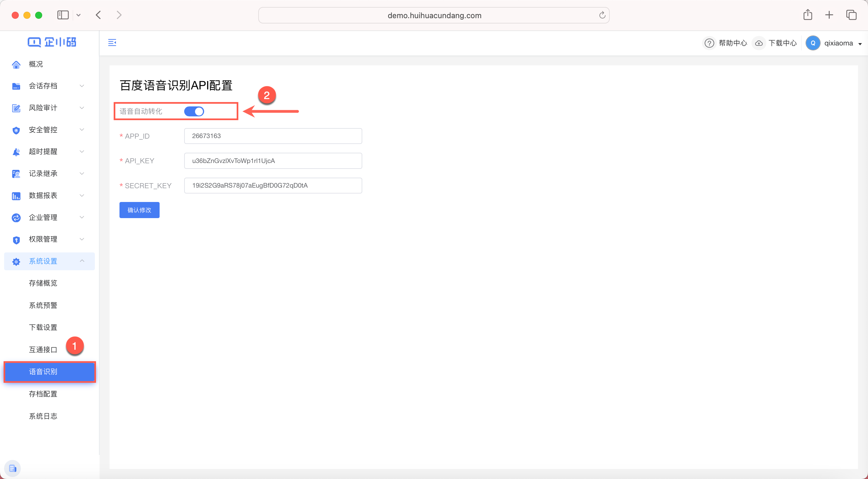The width and height of the screenshot is (868, 479).
Task: Click the 百度语音识别API配置 heading
Action: click(176, 85)
